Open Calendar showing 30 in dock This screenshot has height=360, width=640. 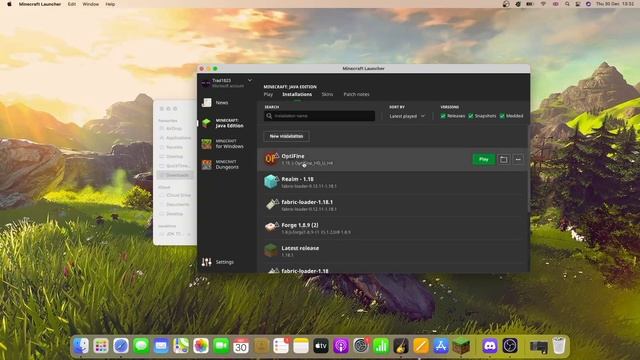point(241,346)
